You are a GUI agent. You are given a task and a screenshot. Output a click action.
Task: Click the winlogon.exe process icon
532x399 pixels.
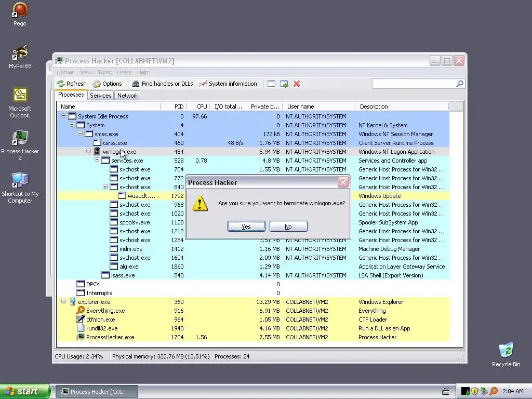click(x=97, y=151)
